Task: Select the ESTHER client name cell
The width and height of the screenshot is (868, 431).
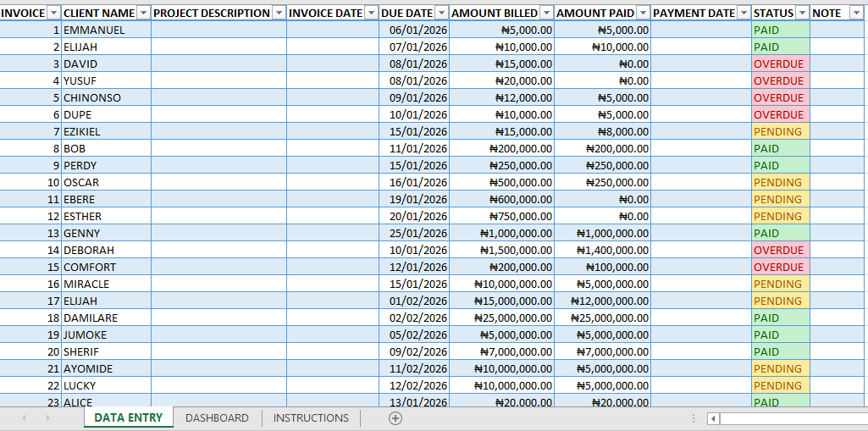Action: click(x=106, y=216)
